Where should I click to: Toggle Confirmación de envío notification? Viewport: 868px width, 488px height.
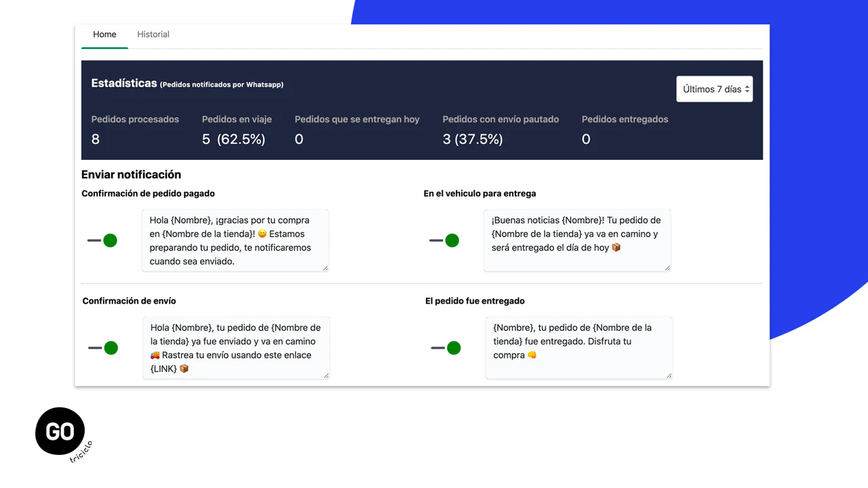pos(103,348)
